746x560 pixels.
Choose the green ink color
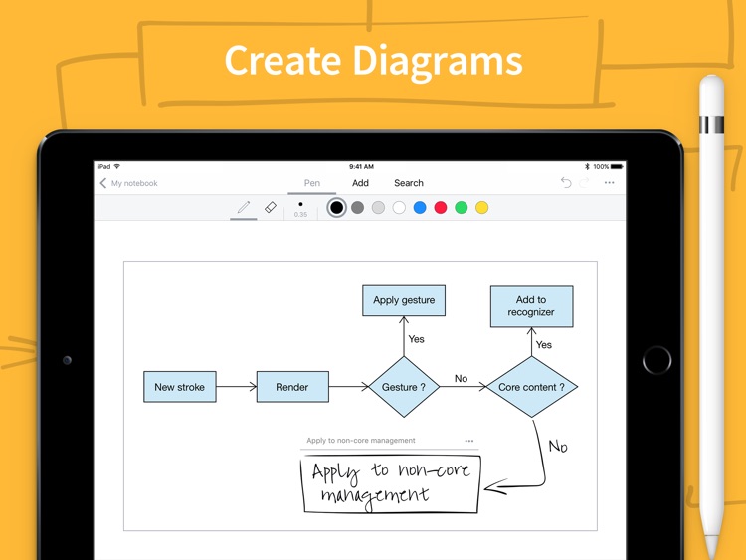461,208
